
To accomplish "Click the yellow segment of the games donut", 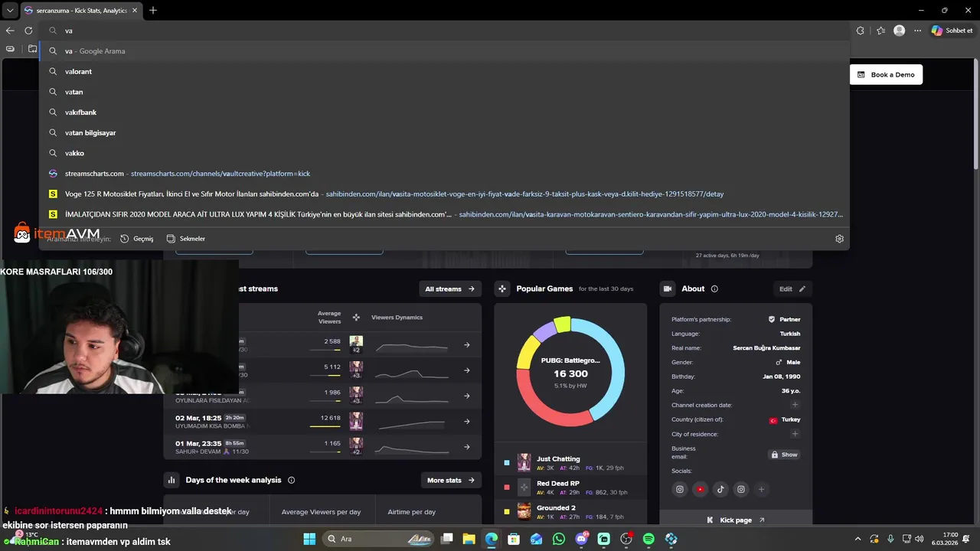I will 527,352.
